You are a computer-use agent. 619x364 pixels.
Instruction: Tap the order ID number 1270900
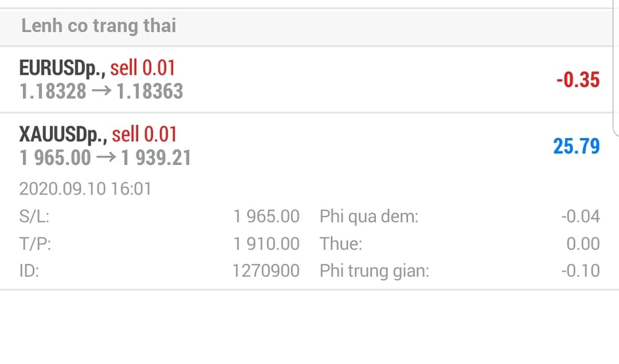[266, 270]
